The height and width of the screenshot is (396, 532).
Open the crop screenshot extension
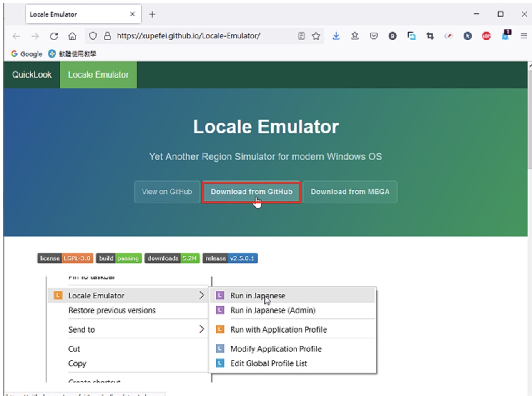(430, 36)
